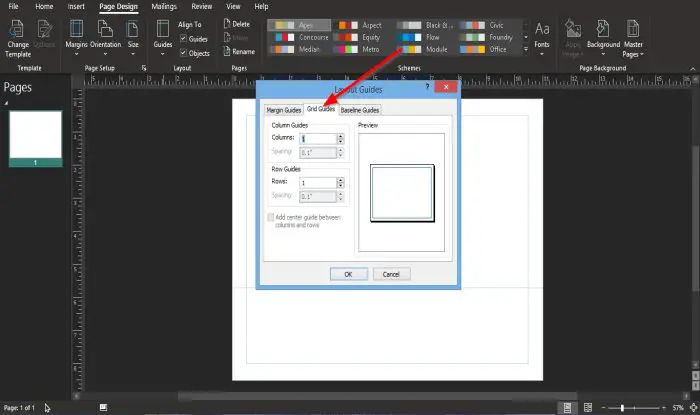Click two-page spread view icon in status bar
This screenshot has width=700, height=415.
[588, 407]
